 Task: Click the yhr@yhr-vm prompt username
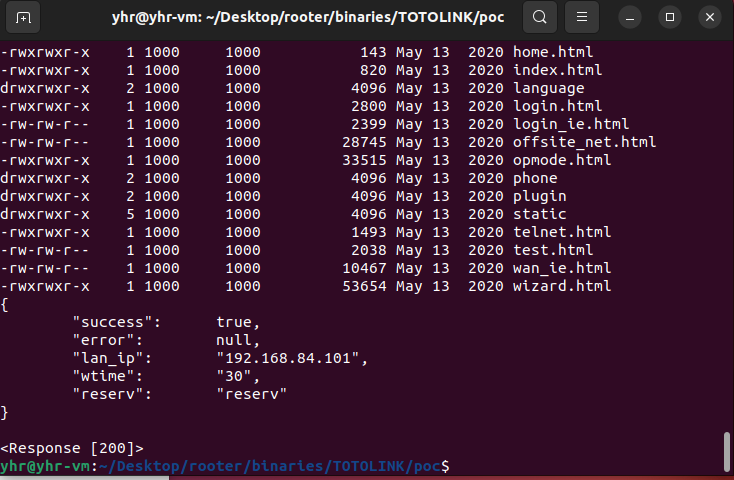click(45, 466)
